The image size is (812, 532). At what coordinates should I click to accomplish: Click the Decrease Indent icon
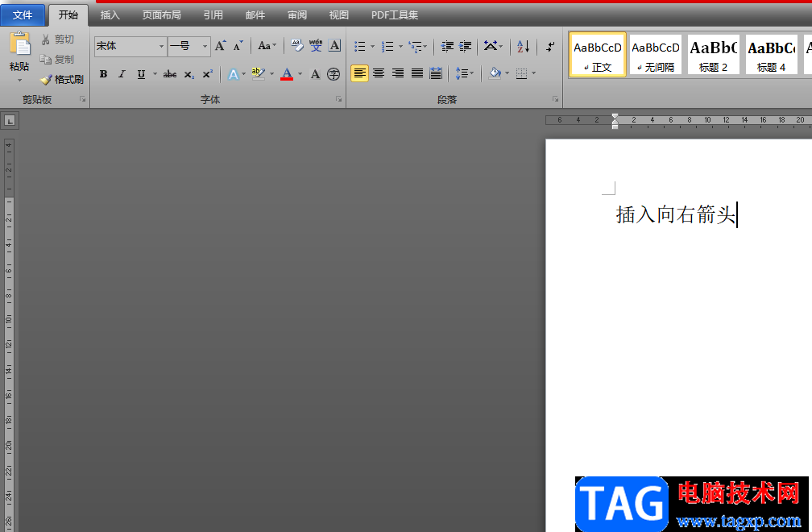(447, 46)
